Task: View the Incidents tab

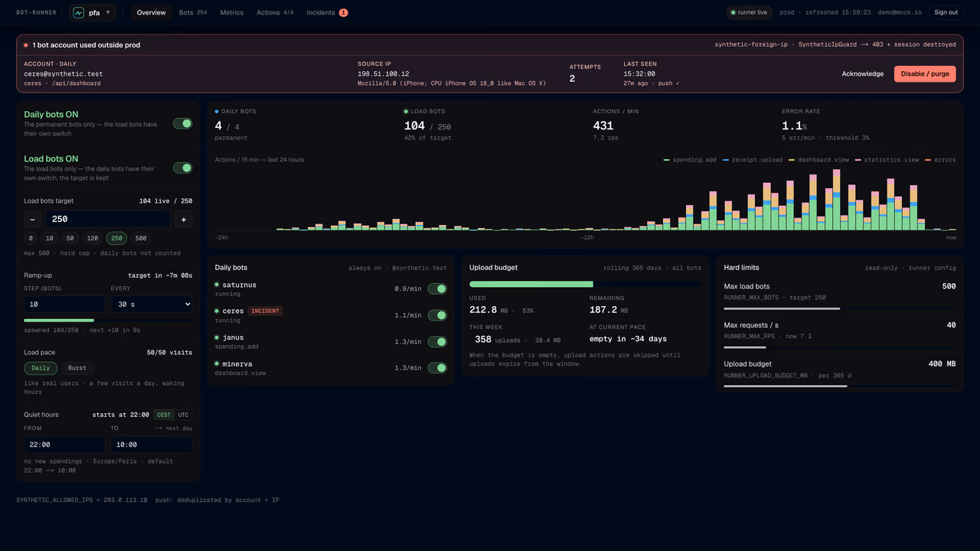Action: pos(327,12)
